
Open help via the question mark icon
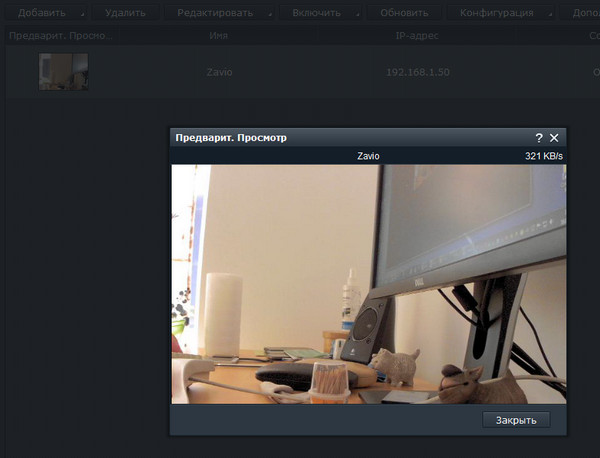539,138
